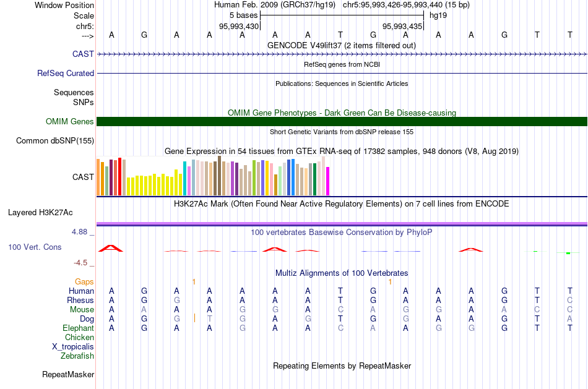This screenshot has width=588, height=389.
Task: Click the magenta last bar in GTEx chart
Action: point(328,181)
